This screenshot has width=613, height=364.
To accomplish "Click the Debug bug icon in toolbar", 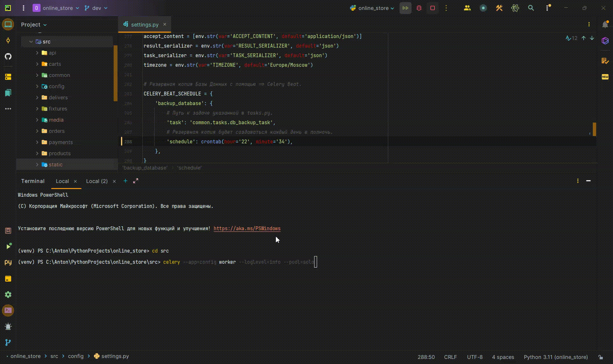I will tap(419, 8).
